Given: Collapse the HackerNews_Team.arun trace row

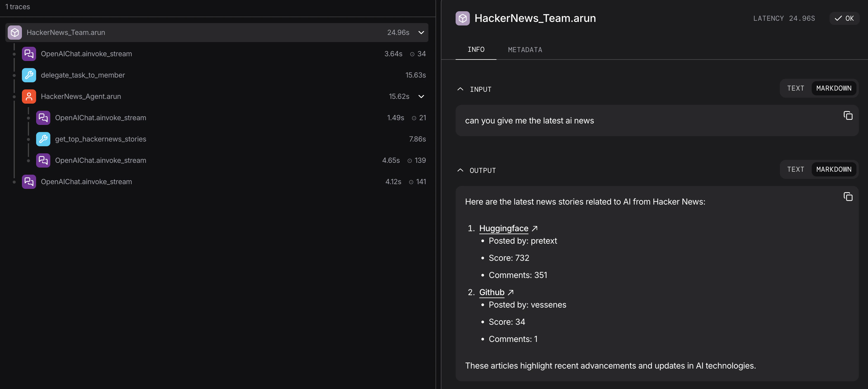Looking at the screenshot, I should point(421,32).
